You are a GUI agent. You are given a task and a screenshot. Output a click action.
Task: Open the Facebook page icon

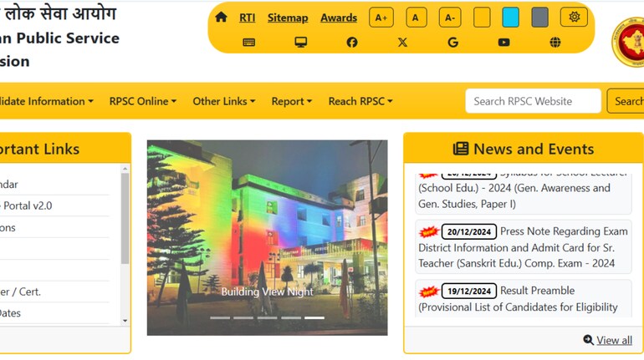351,43
